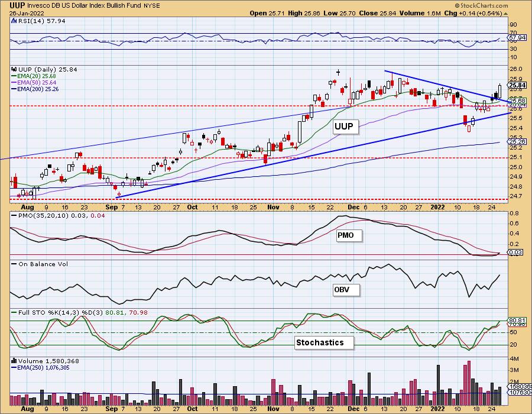Click the last white candlestick on price chart
The height and width of the screenshot is (414, 532).
coord(499,90)
